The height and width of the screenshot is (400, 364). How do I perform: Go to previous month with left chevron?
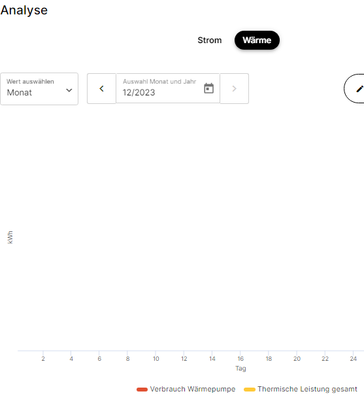pyautogui.click(x=102, y=89)
